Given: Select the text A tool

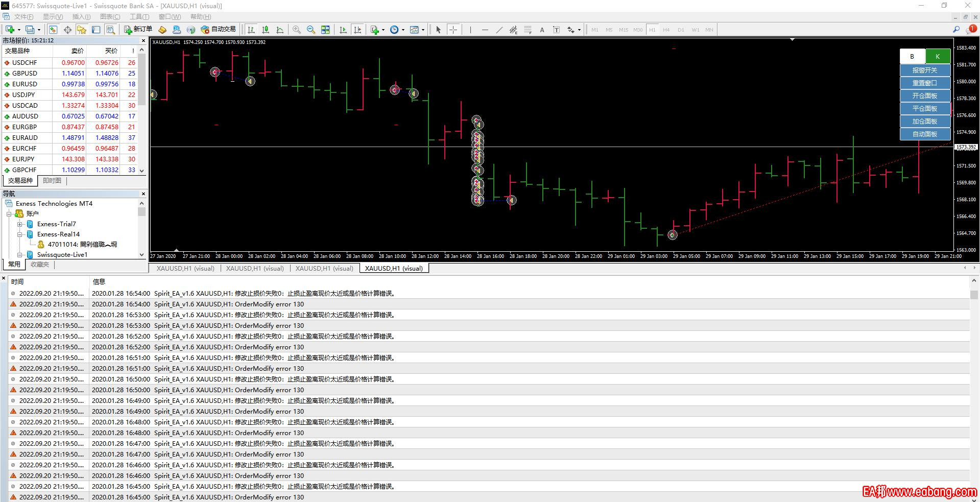Looking at the screenshot, I should tap(542, 30).
